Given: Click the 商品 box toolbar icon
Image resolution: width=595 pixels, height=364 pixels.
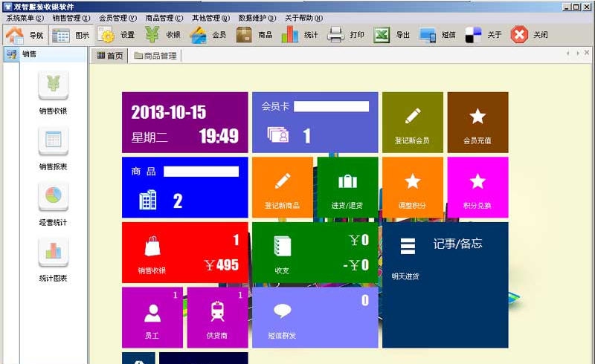Looking at the screenshot, I should click(244, 35).
